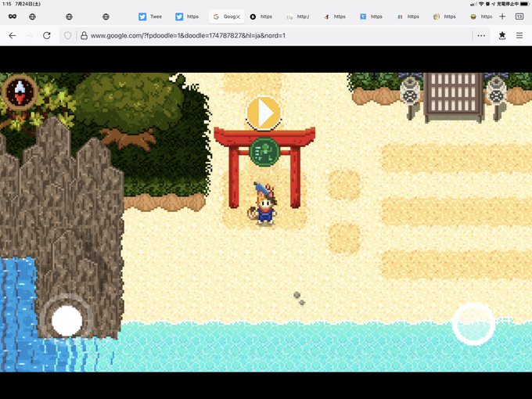532x399 pixels.
Task: Open the bookmarks star icon
Action: [502, 35]
